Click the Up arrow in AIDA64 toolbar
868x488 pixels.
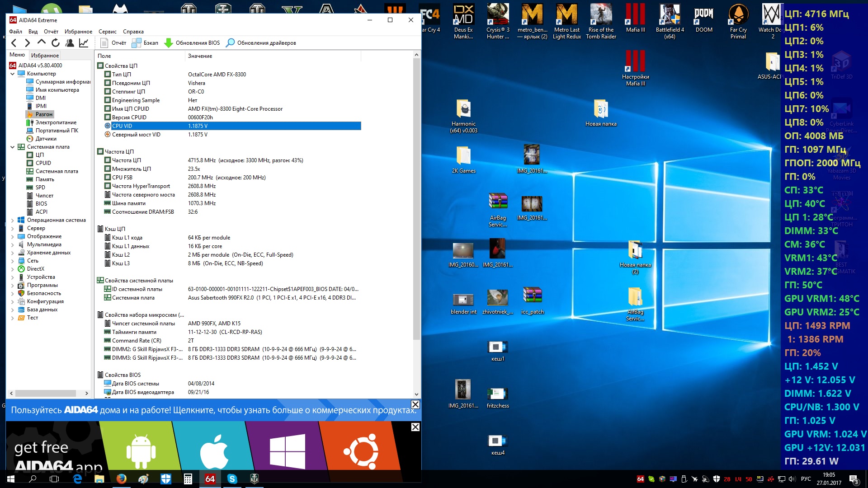[42, 43]
